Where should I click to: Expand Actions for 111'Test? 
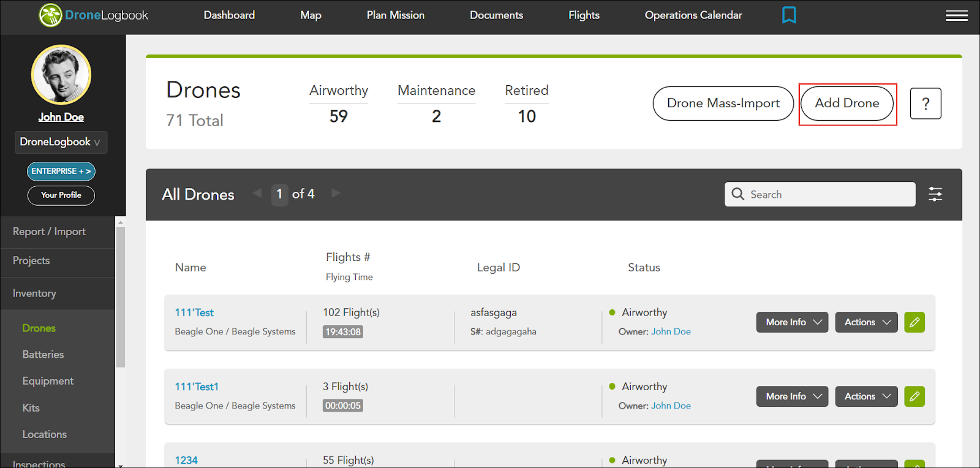[x=867, y=322]
